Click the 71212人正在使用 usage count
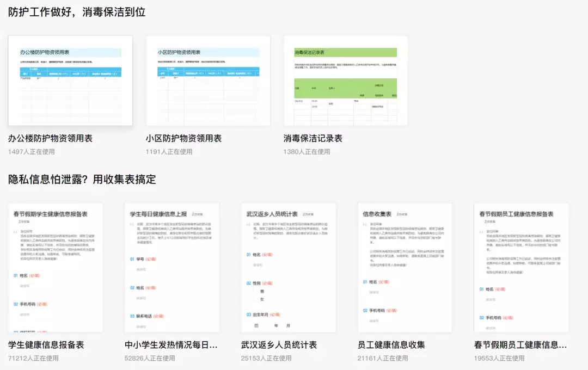588x370 pixels. tap(33, 359)
